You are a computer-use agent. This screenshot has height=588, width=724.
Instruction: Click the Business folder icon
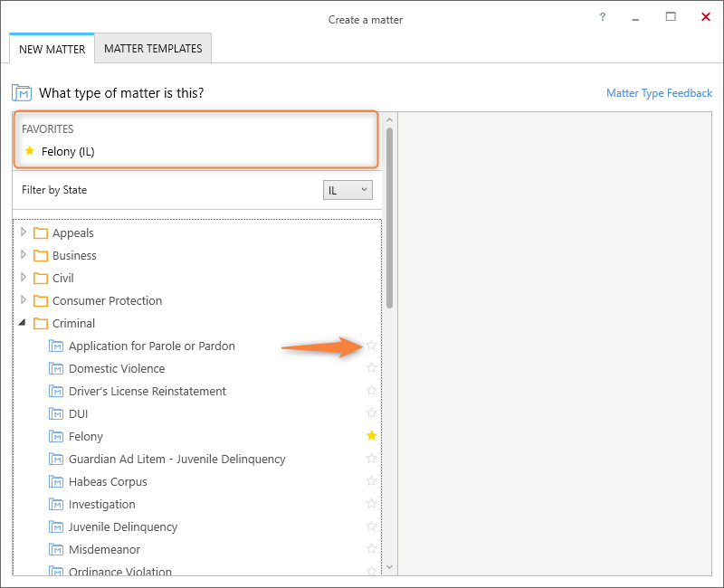point(40,256)
